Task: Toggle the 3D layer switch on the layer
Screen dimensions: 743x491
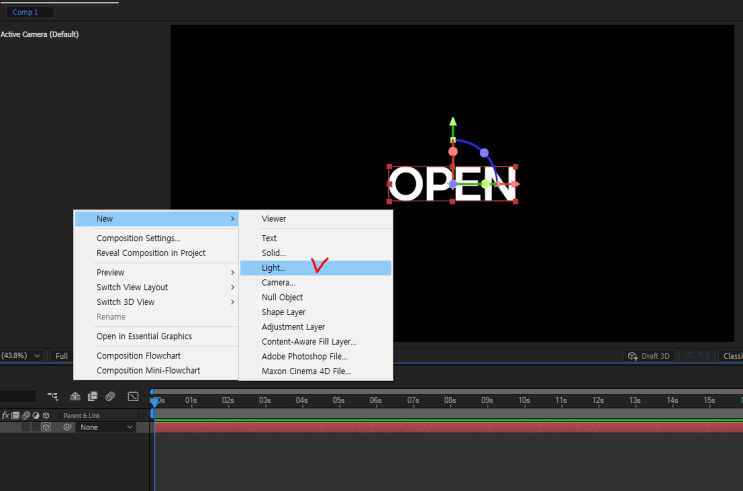Action: click(46, 427)
